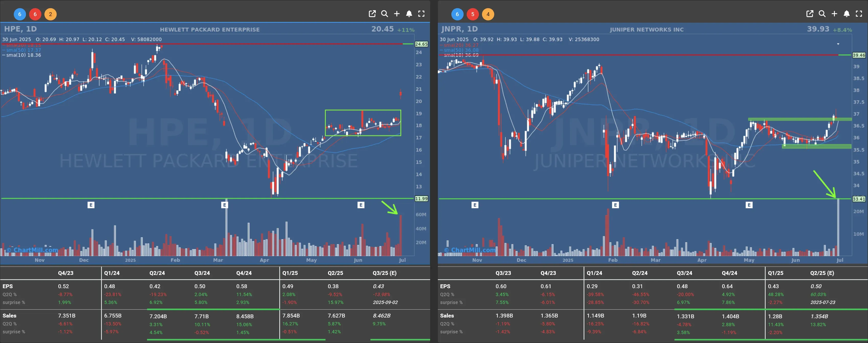Click JNPR earnings date 2025-07-23
The image size is (868, 343).
[823, 302]
